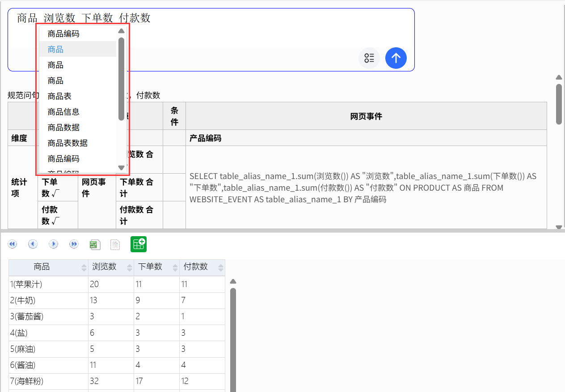Export results as a text document

[x=115, y=244]
